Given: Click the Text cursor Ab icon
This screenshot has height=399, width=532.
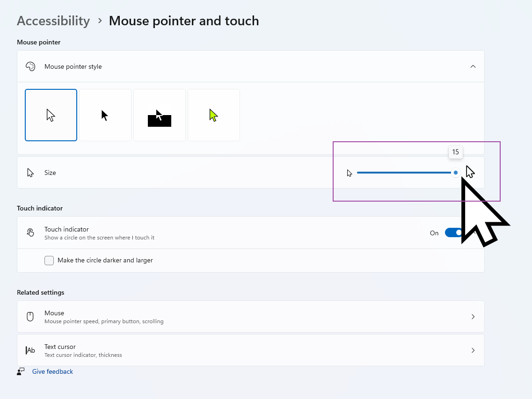Looking at the screenshot, I should (30, 350).
